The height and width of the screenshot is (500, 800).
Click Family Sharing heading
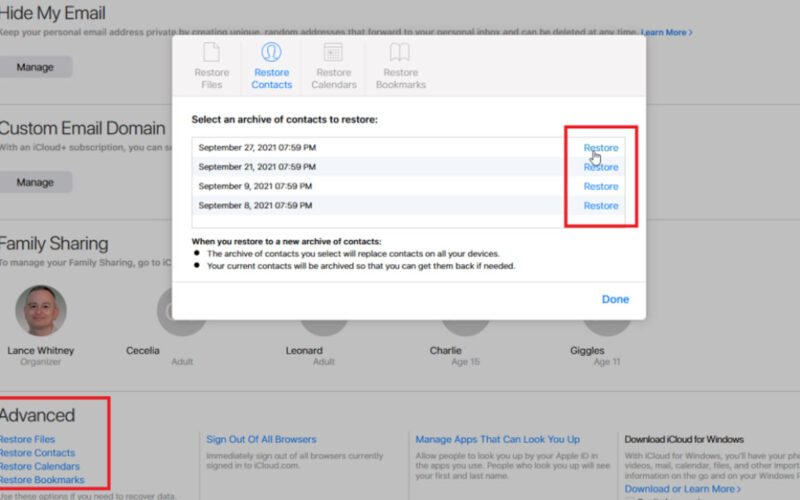tap(54, 244)
